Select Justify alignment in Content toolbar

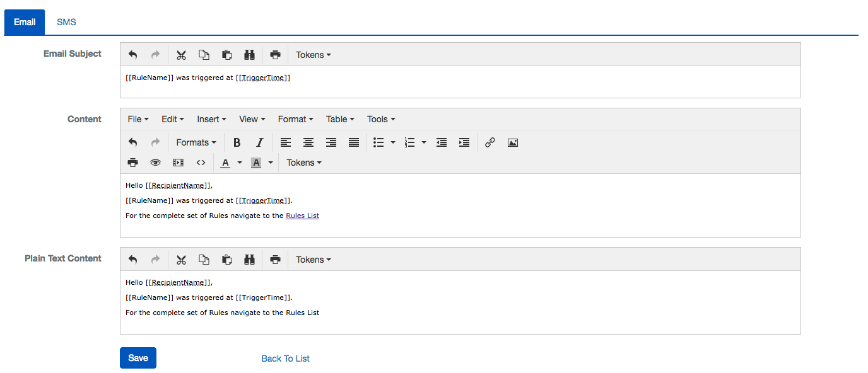click(x=354, y=142)
